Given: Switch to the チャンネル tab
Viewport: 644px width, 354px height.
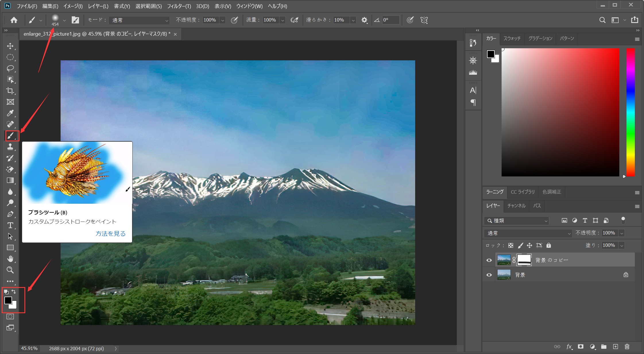Looking at the screenshot, I should pyautogui.click(x=516, y=206).
